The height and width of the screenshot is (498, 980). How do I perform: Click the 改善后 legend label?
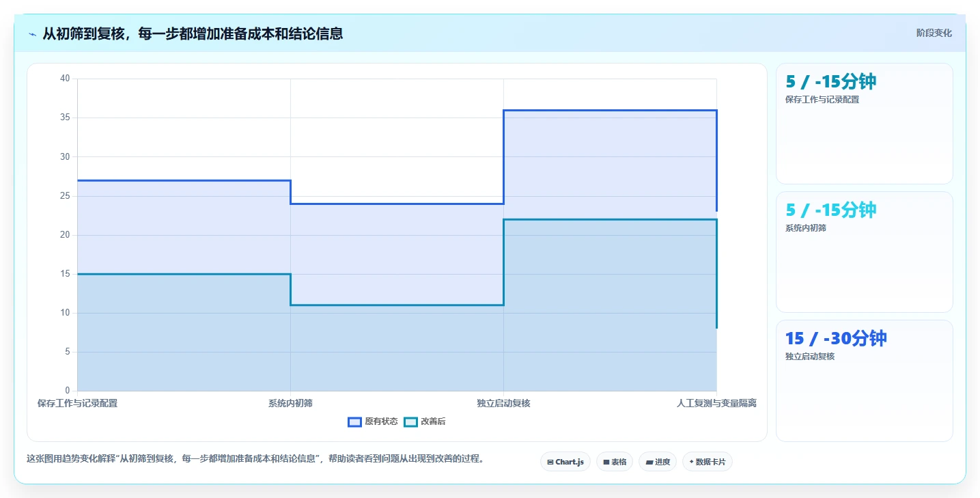tap(433, 422)
